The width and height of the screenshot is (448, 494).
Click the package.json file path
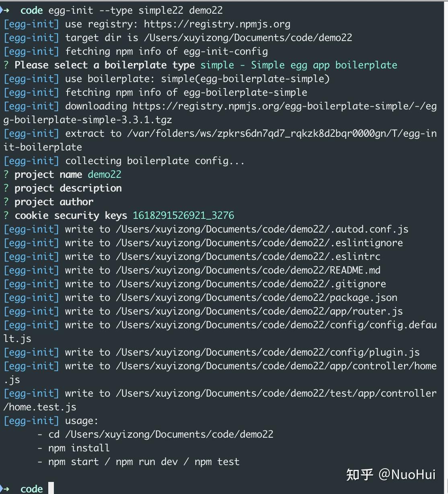pyautogui.click(x=257, y=297)
